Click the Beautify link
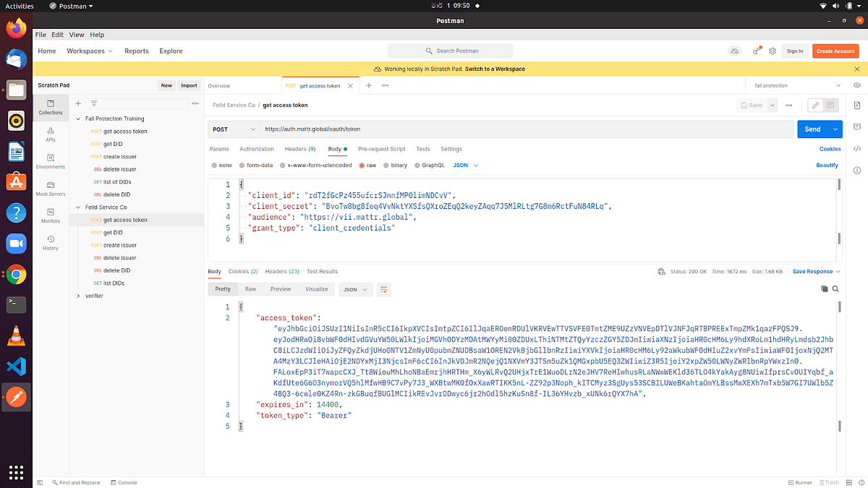The height and width of the screenshot is (488, 868). pos(827,166)
